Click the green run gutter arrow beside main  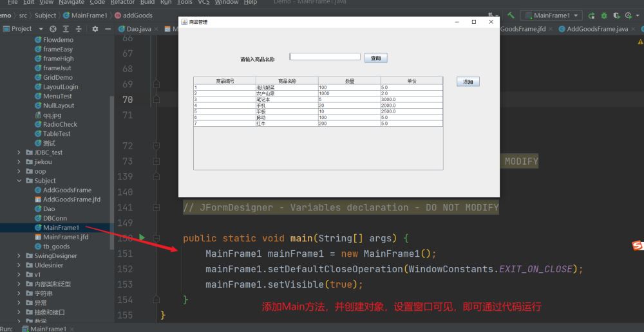pos(142,238)
